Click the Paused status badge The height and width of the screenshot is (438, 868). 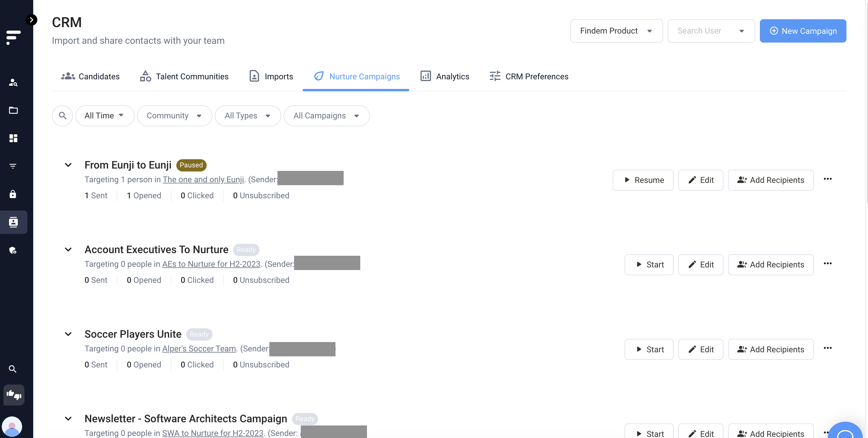191,165
